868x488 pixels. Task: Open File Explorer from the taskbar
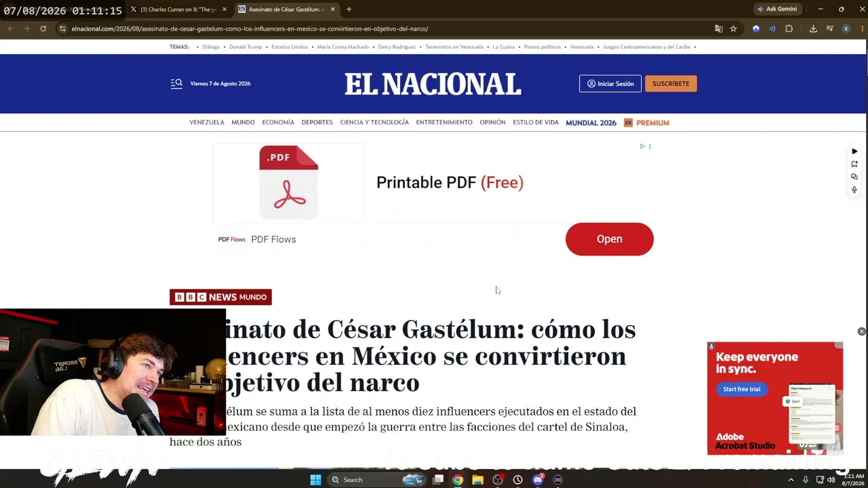(x=477, y=480)
